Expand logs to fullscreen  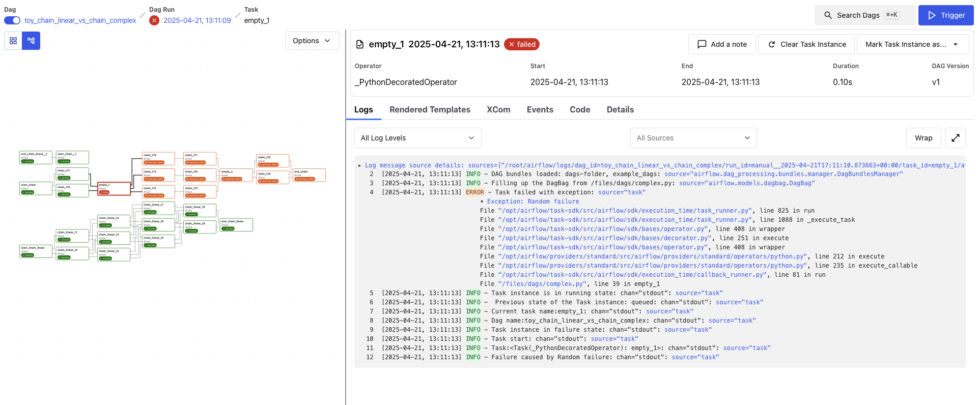click(955, 138)
